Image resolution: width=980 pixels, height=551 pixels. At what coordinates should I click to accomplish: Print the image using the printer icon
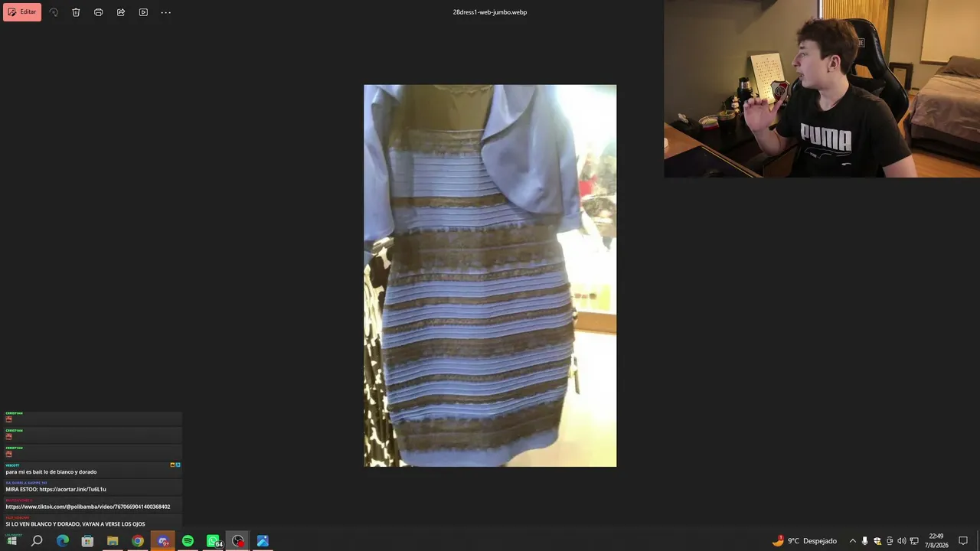tap(98, 12)
